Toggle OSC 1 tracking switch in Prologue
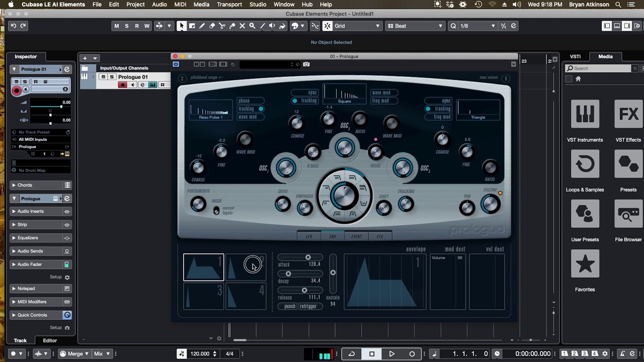The height and width of the screenshot is (362, 644). point(252,109)
